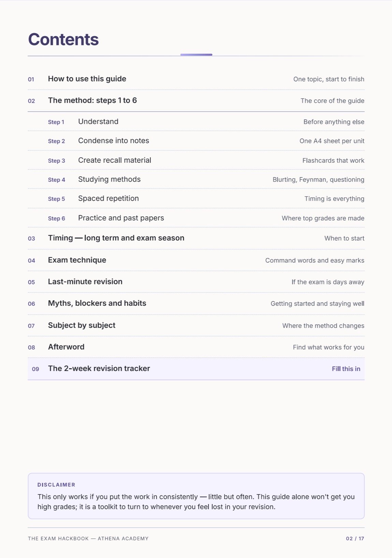392x558 pixels.
Task: Go to Step 6 Practice and past papers
Action: [x=196, y=218]
